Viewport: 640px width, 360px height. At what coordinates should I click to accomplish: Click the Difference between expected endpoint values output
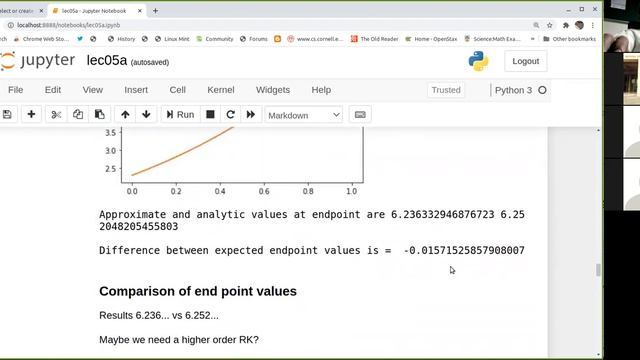(x=312, y=250)
